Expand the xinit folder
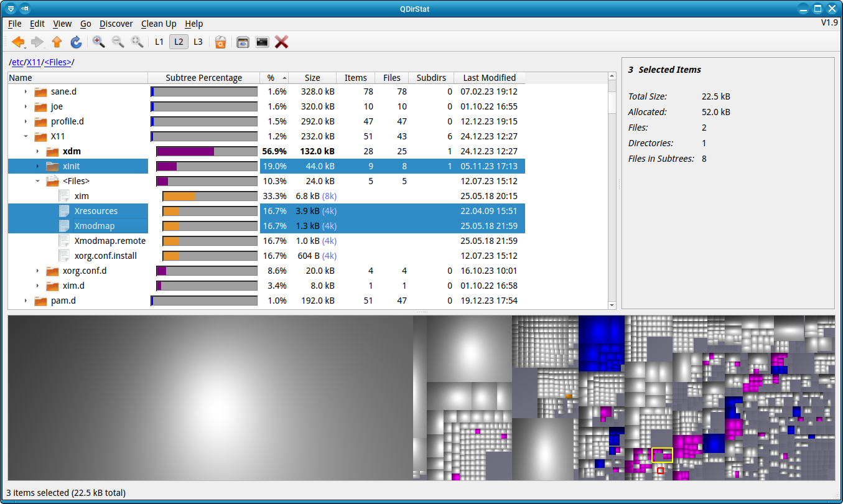The height and width of the screenshot is (504, 843). pyautogui.click(x=37, y=166)
